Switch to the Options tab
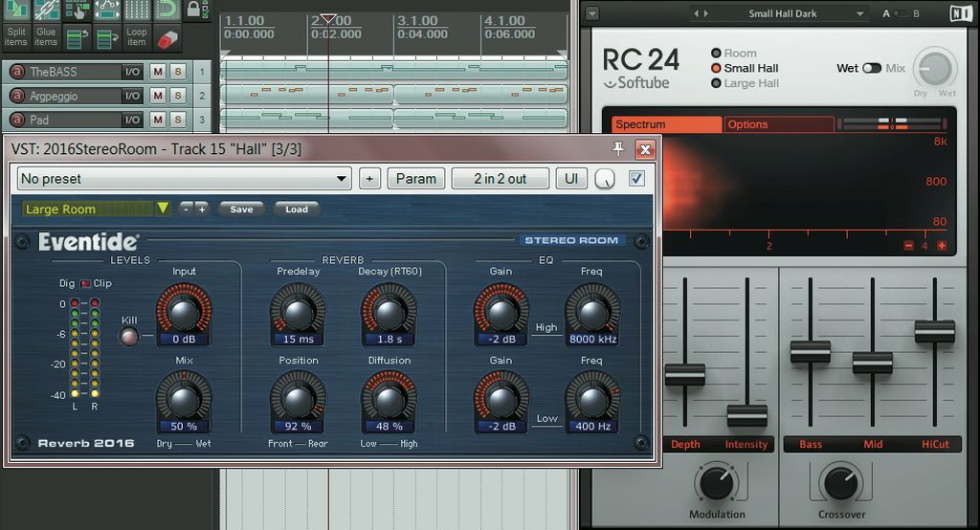This screenshot has height=530, width=980. [779, 124]
